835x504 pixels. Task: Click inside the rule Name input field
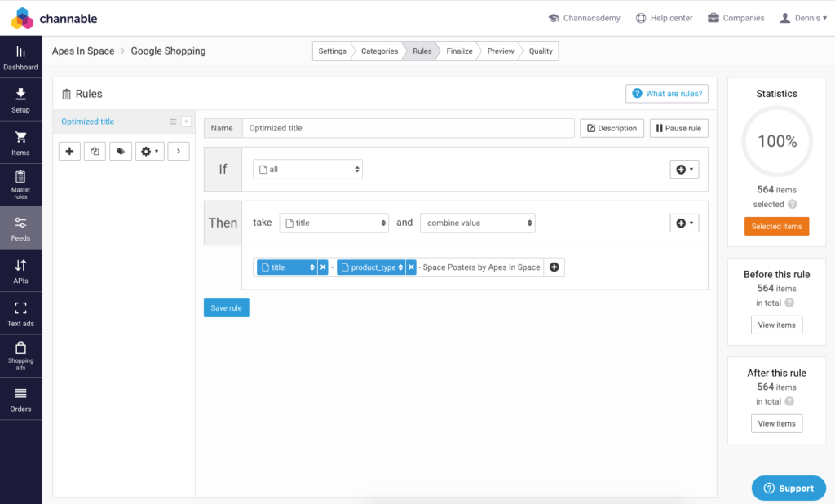click(x=408, y=128)
